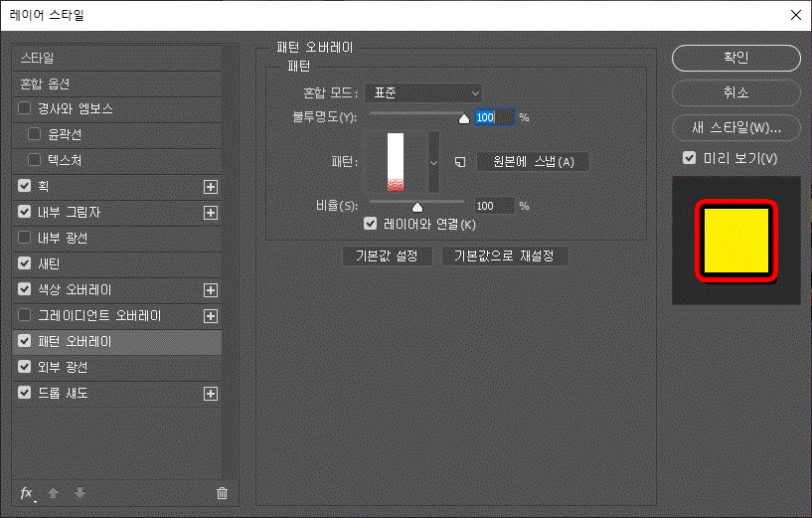Select the 내부 광선 effect row
Viewport: 812px width, 518px height.
pyautogui.click(x=117, y=239)
